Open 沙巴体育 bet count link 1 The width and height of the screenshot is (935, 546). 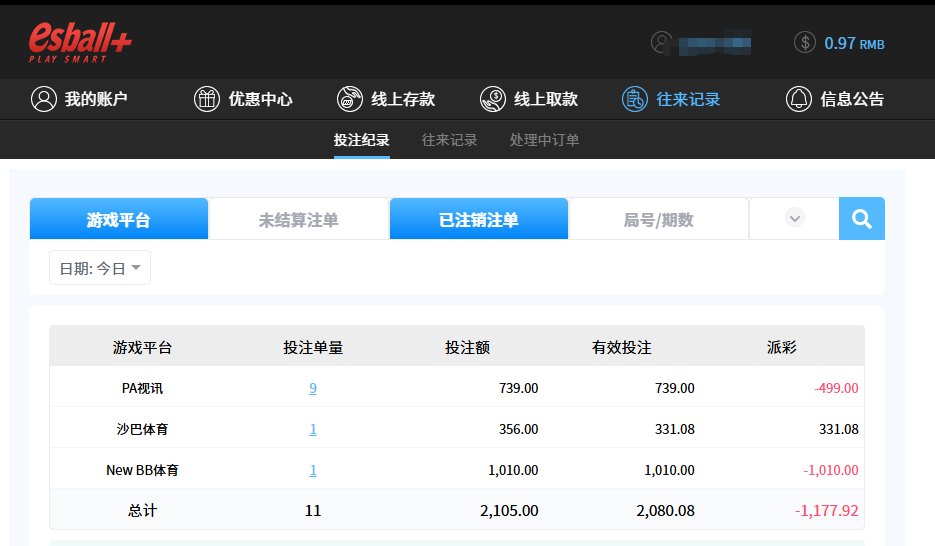point(313,429)
